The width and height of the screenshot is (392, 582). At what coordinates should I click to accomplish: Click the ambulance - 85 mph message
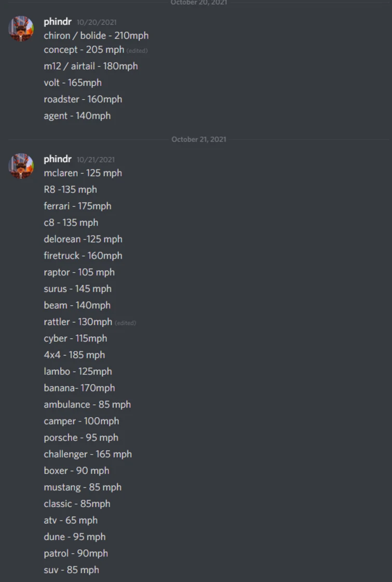87,404
